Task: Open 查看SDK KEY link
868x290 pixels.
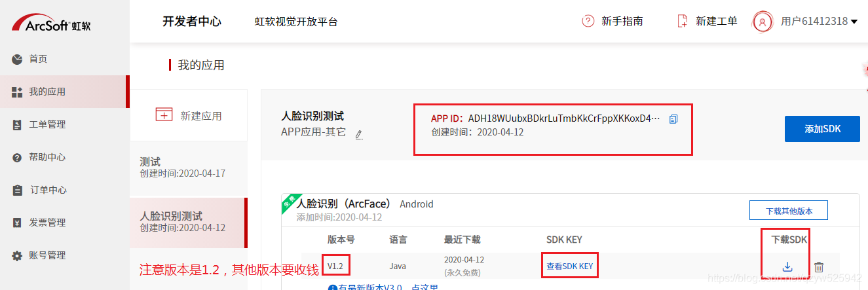Action: click(570, 266)
